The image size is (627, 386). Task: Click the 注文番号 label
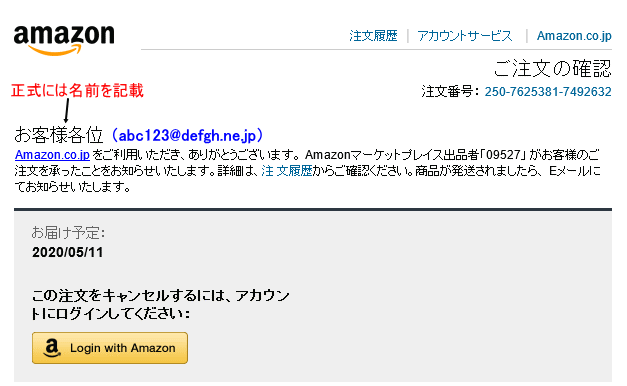(450, 92)
